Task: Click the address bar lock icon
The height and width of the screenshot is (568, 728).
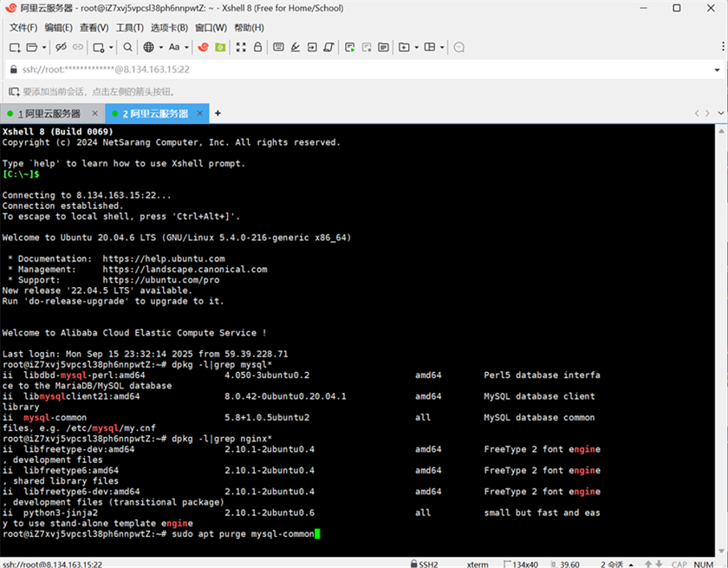Action: coord(14,69)
